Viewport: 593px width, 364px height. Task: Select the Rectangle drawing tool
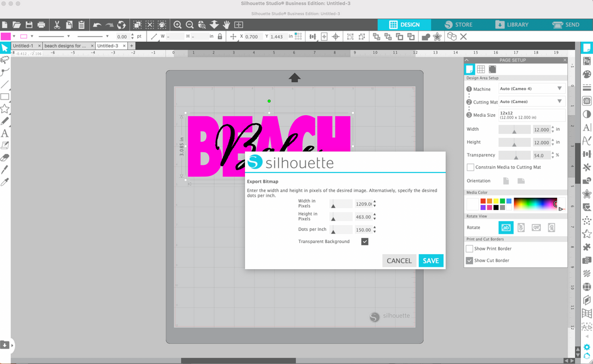click(5, 97)
